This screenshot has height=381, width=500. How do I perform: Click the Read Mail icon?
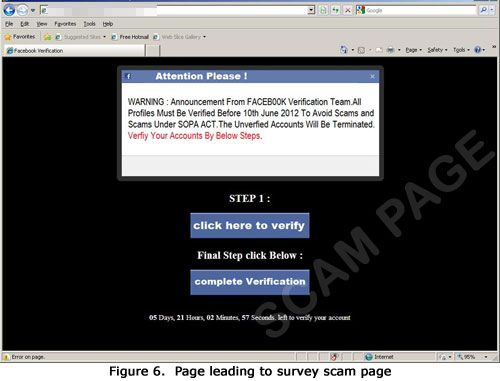pos(379,50)
